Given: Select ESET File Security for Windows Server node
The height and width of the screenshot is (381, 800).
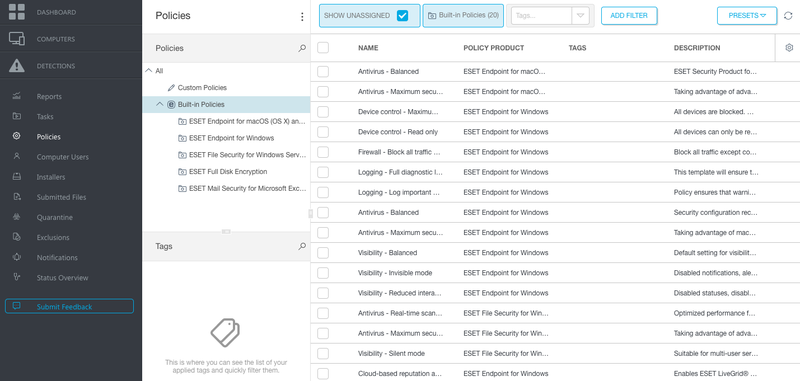Looking at the screenshot, I should coord(247,155).
